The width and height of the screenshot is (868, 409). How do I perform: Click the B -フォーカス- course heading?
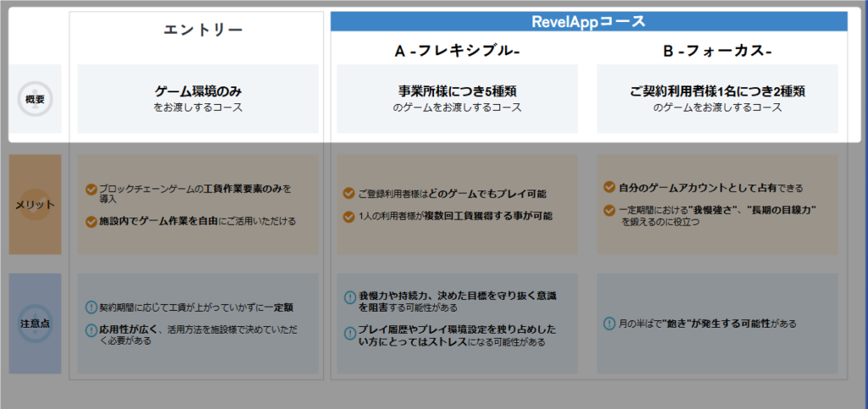(717, 52)
